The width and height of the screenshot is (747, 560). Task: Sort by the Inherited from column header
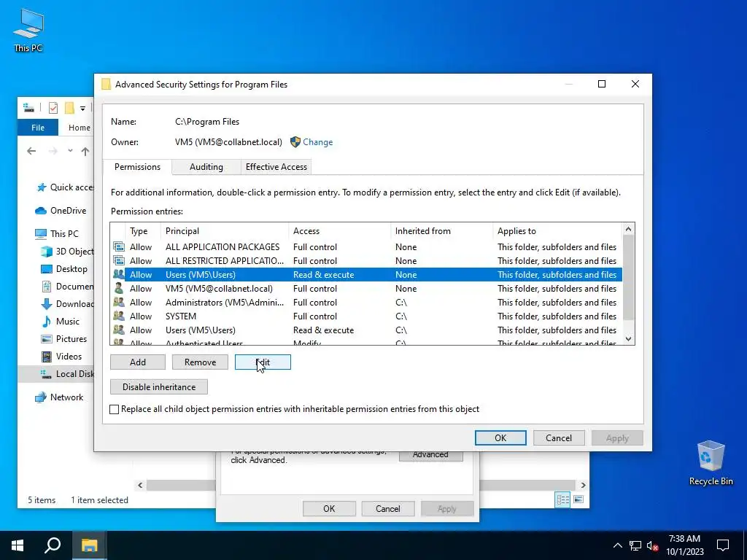tap(441, 231)
